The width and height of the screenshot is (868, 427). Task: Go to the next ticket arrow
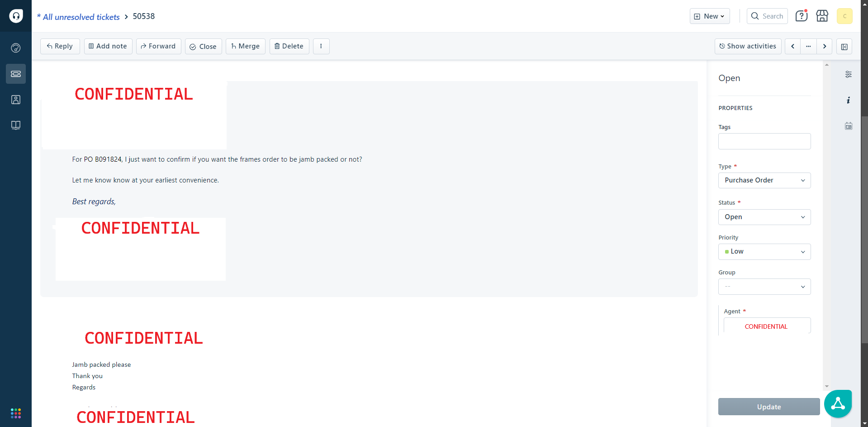click(x=825, y=46)
